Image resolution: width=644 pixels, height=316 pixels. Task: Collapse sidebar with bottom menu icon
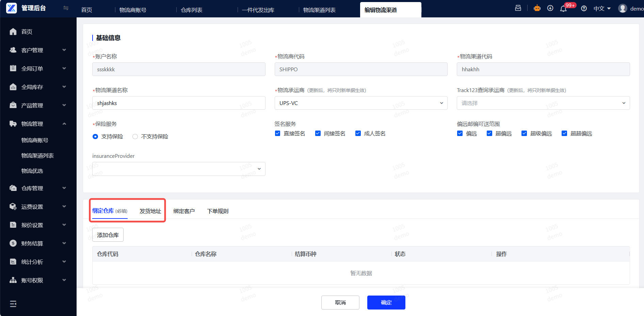tap(13, 304)
